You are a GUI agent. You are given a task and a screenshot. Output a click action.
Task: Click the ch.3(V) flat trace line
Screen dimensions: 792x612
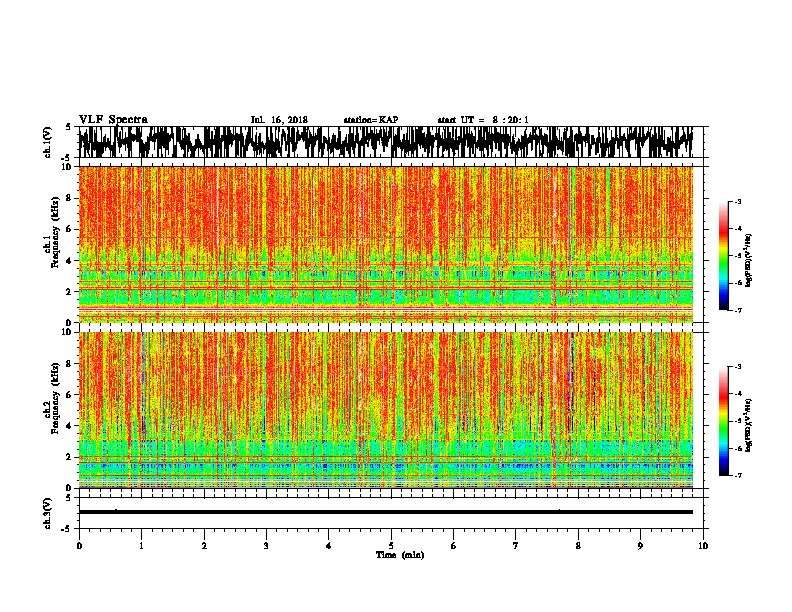[x=386, y=512]
